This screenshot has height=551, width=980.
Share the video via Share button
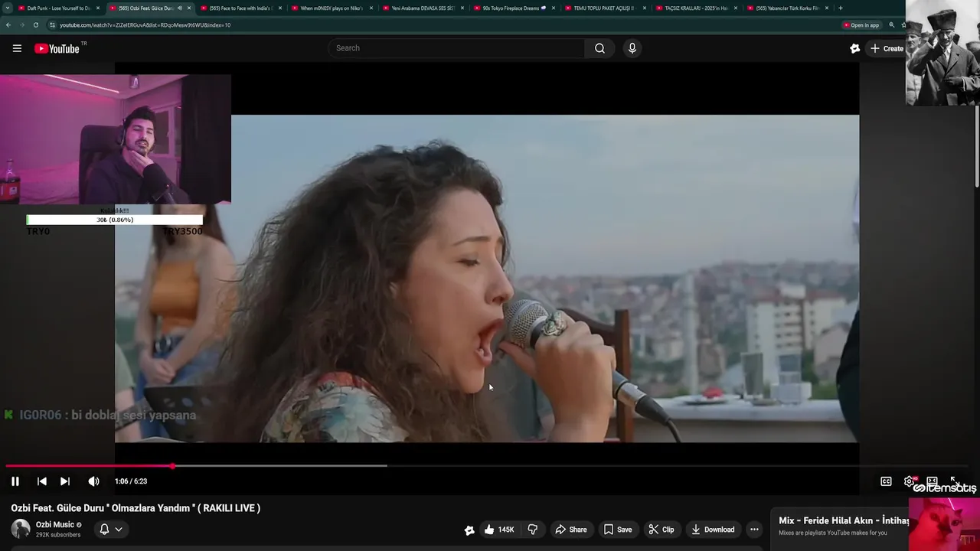coord(571,530)
